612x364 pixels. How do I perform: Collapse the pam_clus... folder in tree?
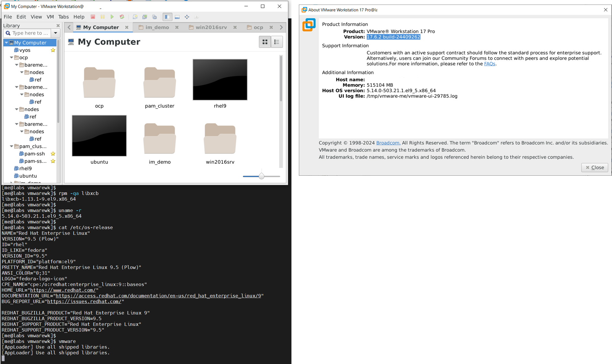click(x=12, y=146)
